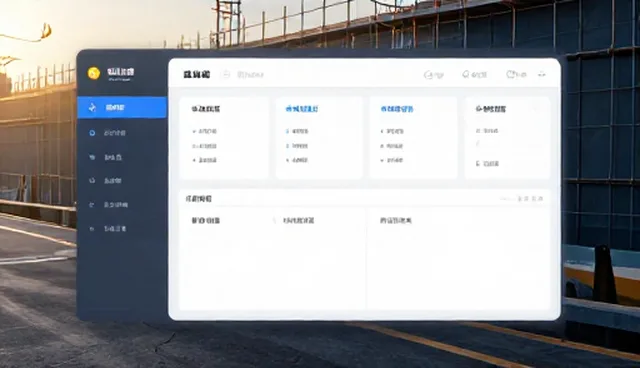Image resolution: width=640 pixels, height=368 pixels.
Task: Select the first list entry in the first card
Action: pos(204,131)
